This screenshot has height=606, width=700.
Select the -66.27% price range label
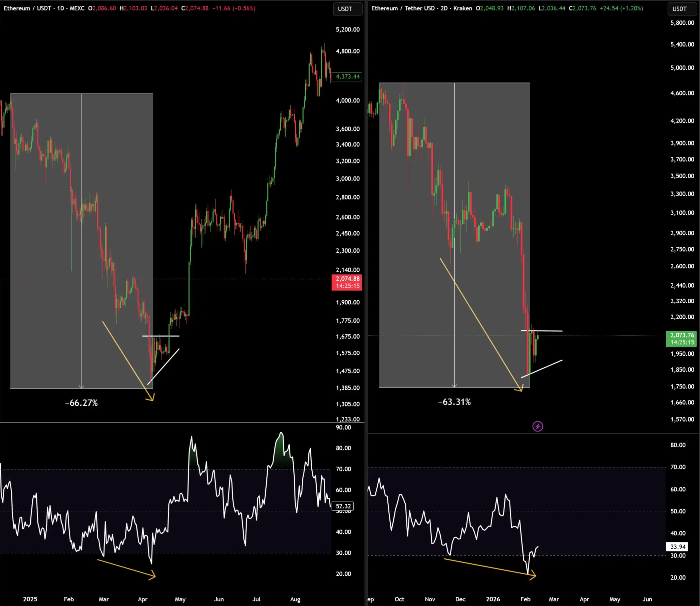81,403
